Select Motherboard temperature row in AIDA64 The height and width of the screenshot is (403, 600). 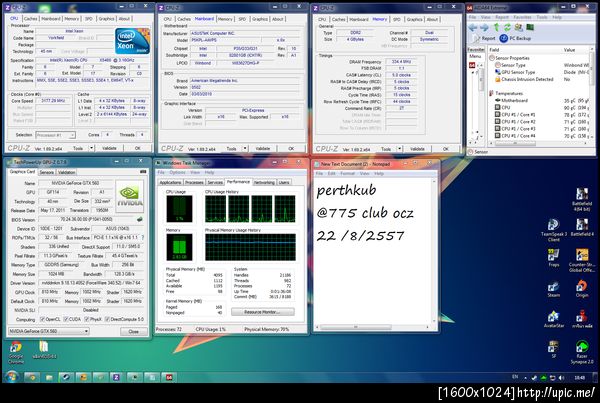pyautogui.click(x=541, y=101)
